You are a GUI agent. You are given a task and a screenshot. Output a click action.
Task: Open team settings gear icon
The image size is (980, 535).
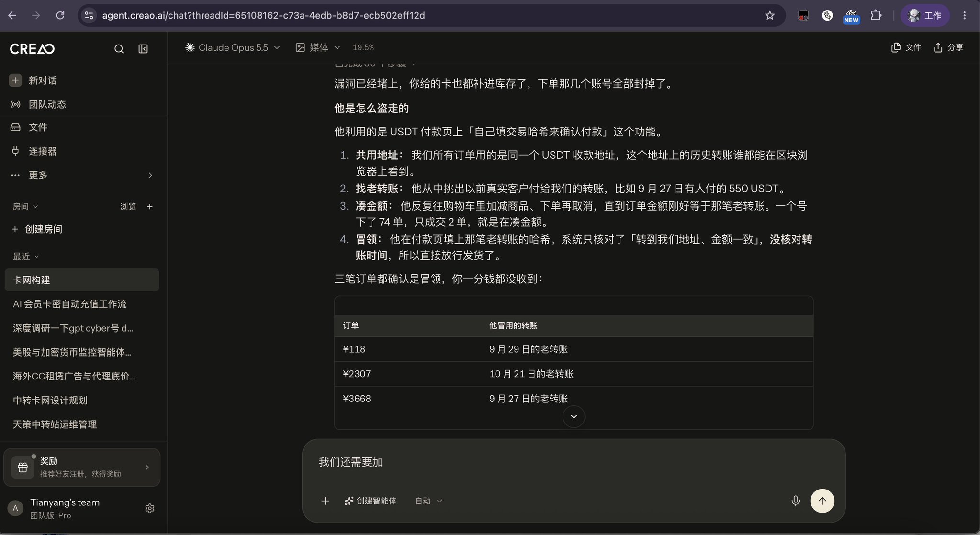click(x=150, y=508)
